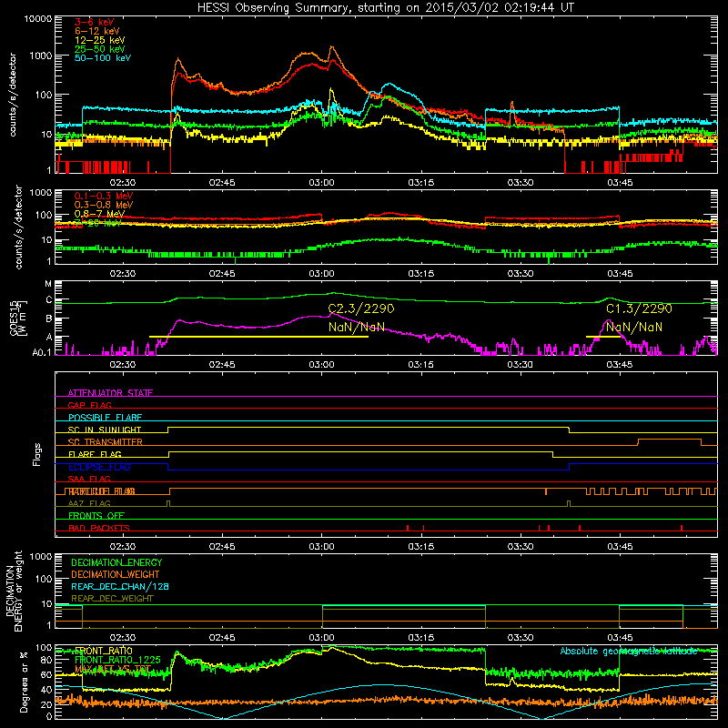Click the yellow 12-25 keV legend label
Image resolution: width=728 pixels, height=728 pixels.
[x=99, y=40]
